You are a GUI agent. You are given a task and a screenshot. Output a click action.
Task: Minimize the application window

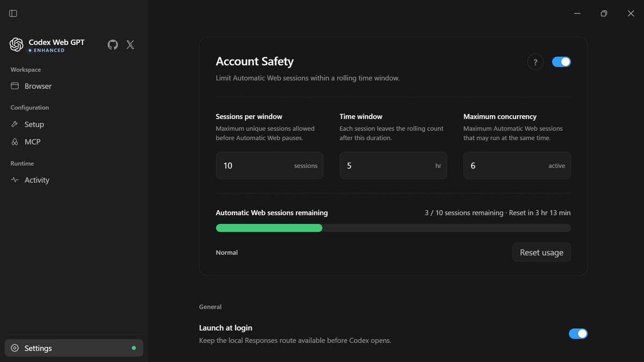click(x=577, y=13)
